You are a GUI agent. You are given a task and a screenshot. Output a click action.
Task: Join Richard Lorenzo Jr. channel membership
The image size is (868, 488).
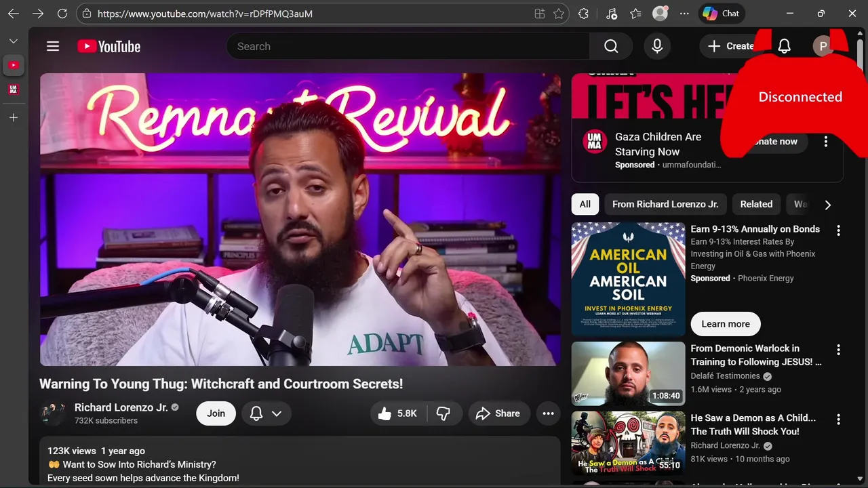tap(216, 413)
